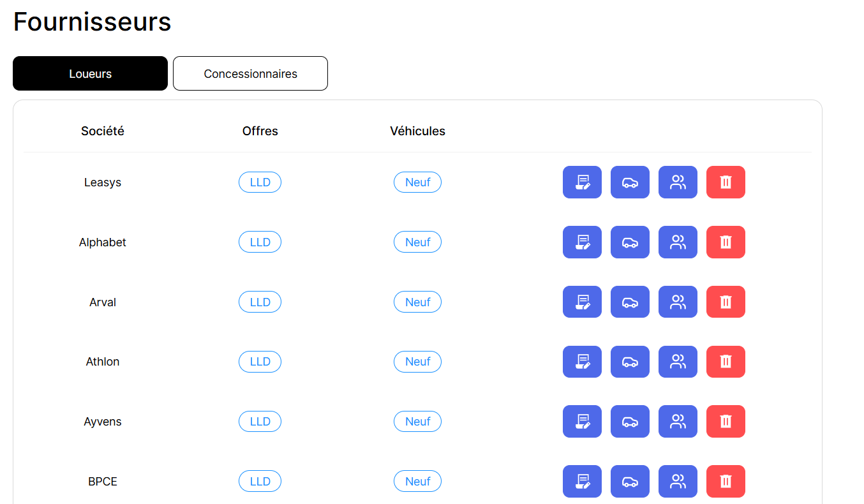Click the Neuf badge for BPCE
The image size is (864, 504).
click(417, 482)
